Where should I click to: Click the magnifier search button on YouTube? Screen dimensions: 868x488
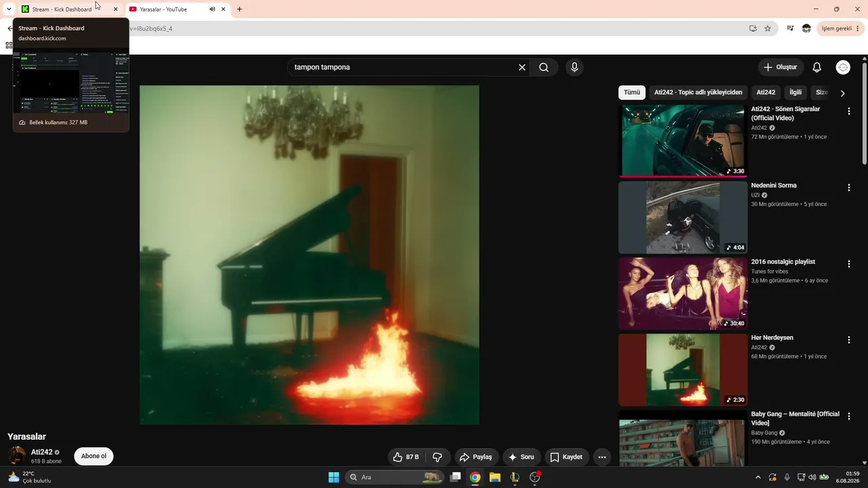tap(544, 67)
